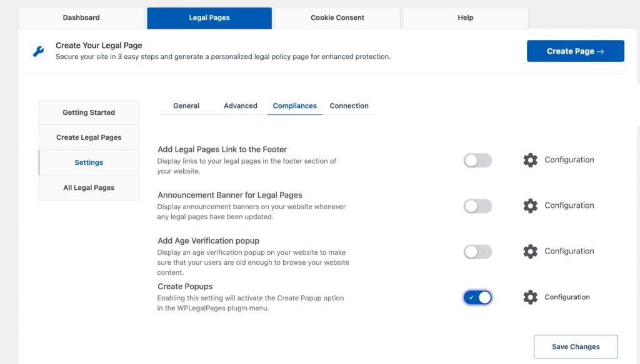Open Configuration gear for footer legal pages link
Image resolution: width=640 pixels, height=364 pixels.
tap(530, 160)
